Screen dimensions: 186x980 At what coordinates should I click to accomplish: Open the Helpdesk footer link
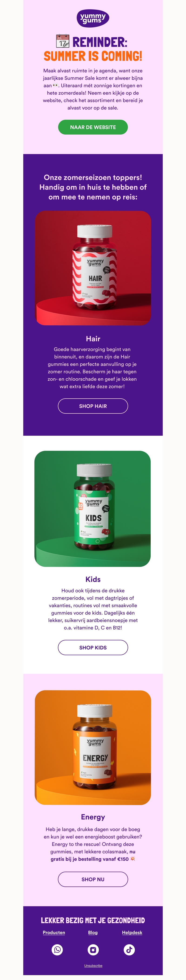click(x=132, y=932)
